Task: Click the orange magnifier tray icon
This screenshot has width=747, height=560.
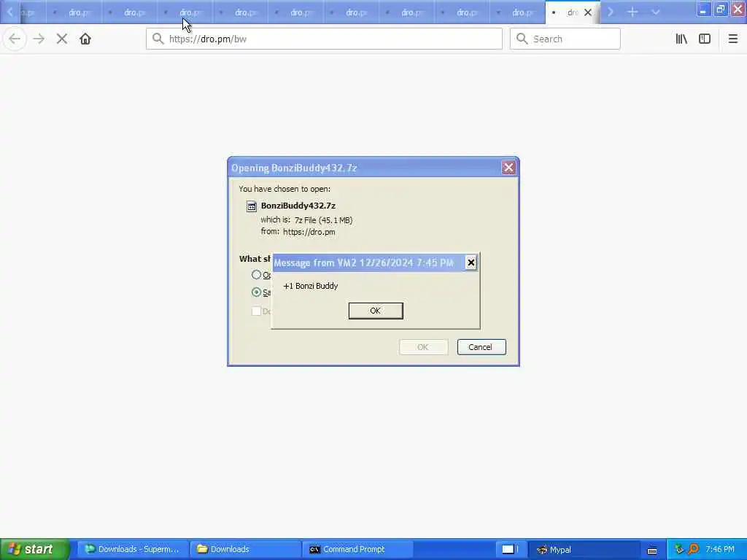Action: [x=693, y=550]
